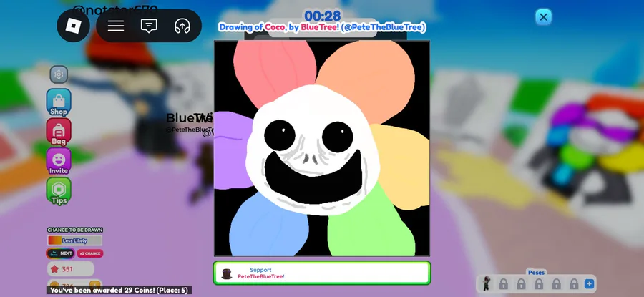
Task: Open the Bag backpack button
Action: coord(59,132)
